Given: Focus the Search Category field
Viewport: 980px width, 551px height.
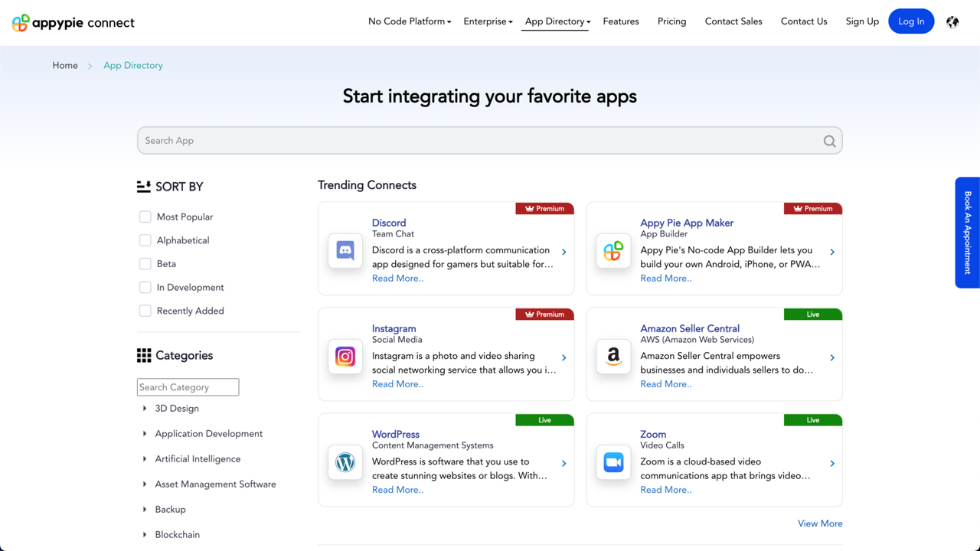Looking at the screenshot, I should pos(188,387).
